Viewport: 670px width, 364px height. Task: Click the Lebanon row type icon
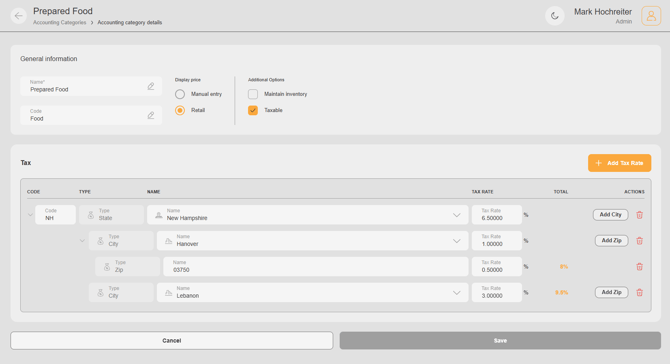coord(100,293)
